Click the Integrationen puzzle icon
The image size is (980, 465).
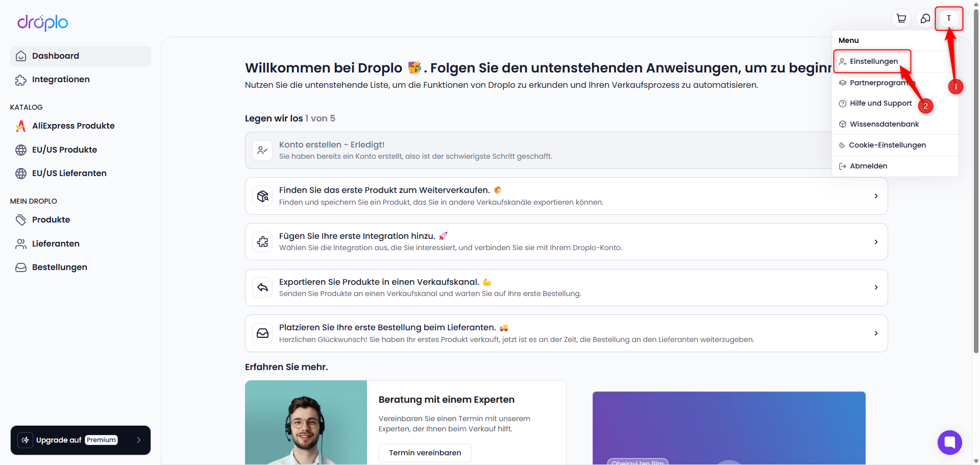click(21, 80)
